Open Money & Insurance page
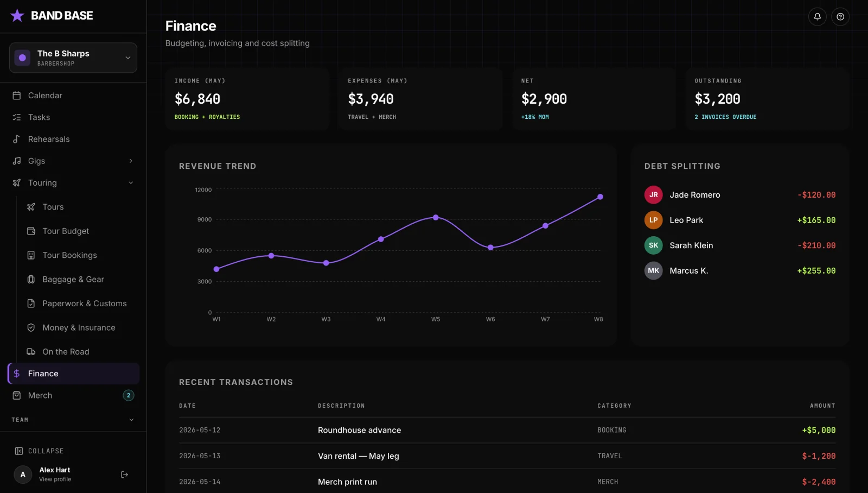 point(80,328)
